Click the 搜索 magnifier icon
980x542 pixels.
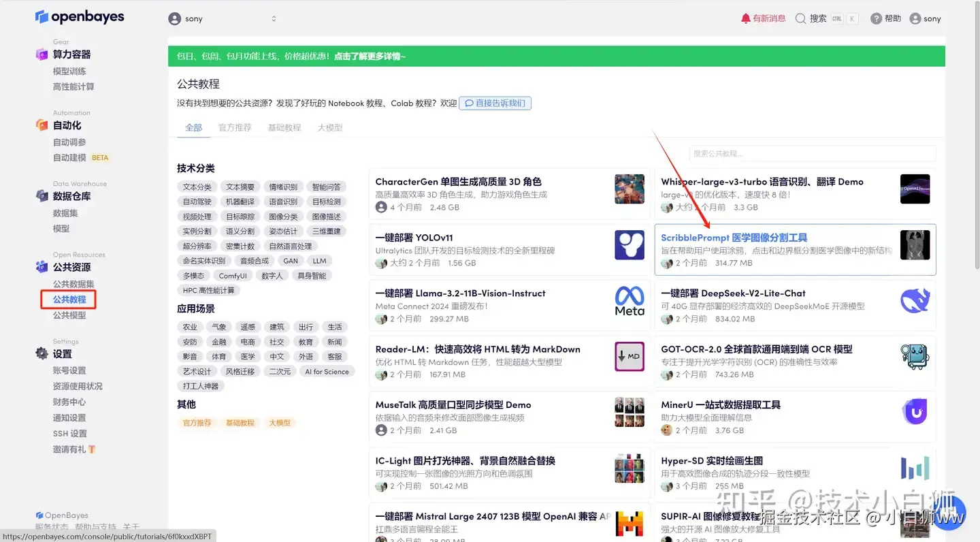[x=801, y=18]
